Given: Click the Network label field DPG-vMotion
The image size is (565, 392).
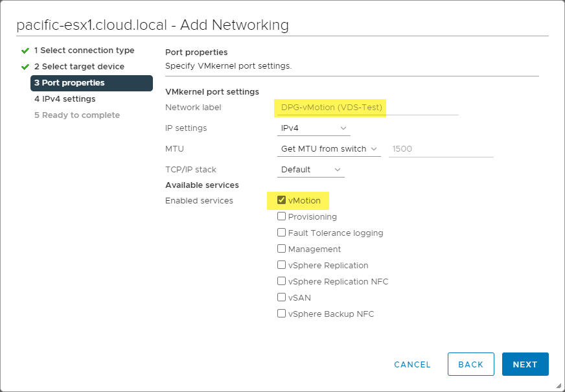Looking at the screenshot, I should pyautogui.click(x=367, y=108).
